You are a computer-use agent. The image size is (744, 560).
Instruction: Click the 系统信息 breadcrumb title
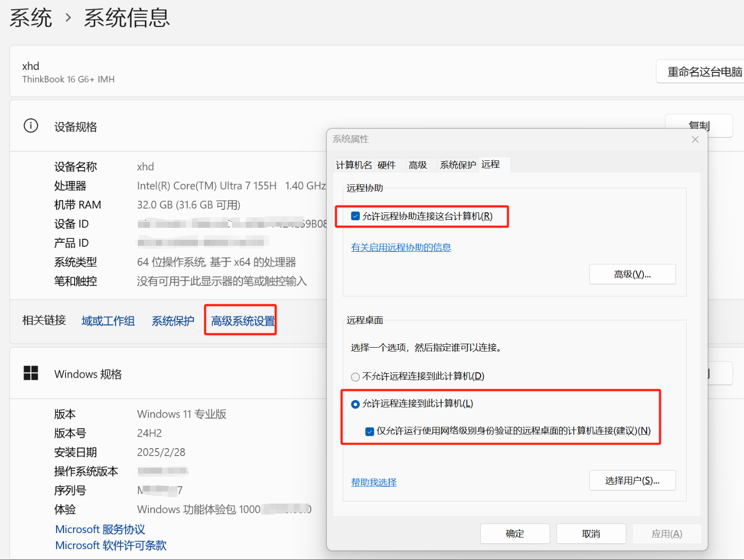coord(127,18)
